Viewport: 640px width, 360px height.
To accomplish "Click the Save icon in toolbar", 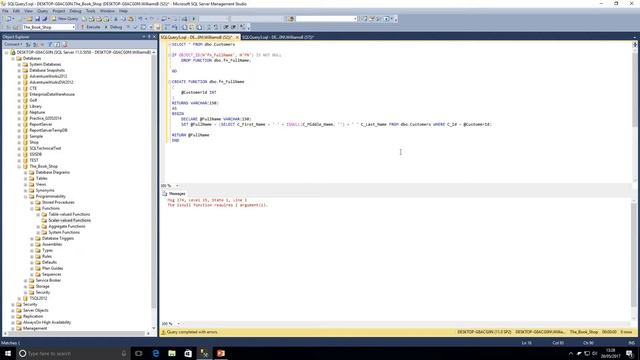I will click(37, 19).
